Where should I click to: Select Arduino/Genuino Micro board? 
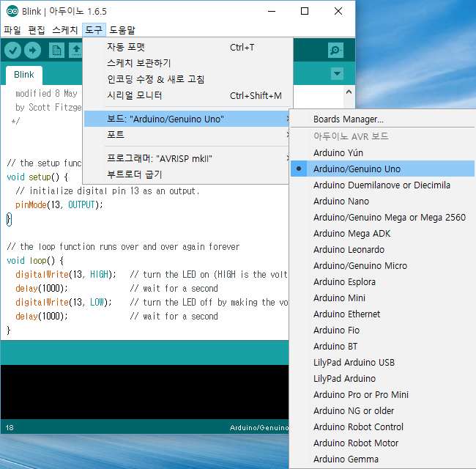pos(382,265)
